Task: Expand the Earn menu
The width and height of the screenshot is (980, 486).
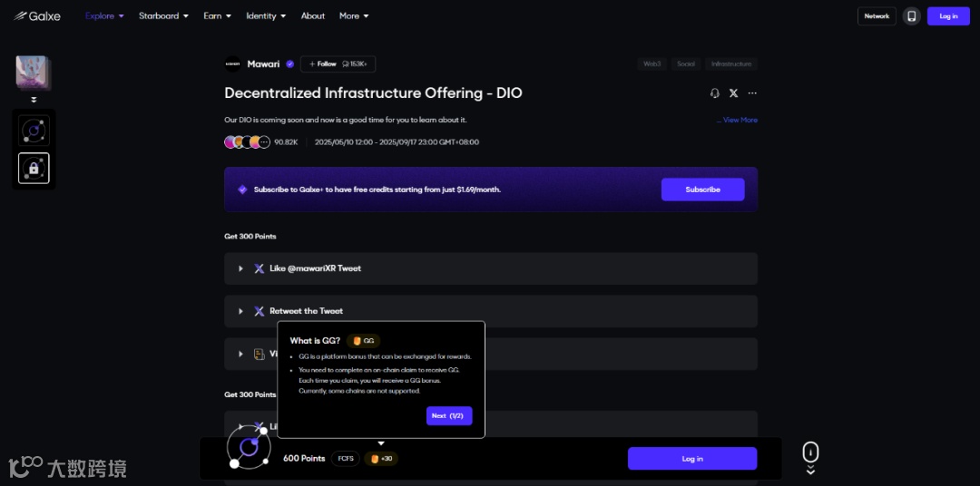Action: [218, 16]
